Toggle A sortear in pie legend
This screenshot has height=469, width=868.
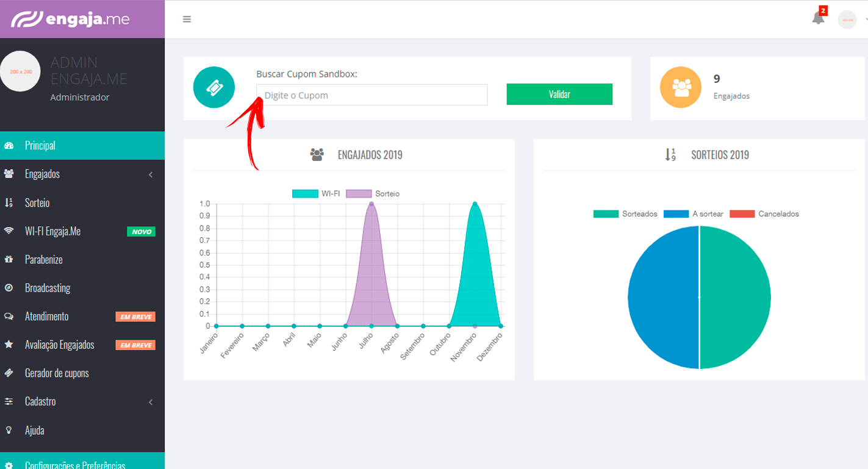[x=694, y=214]
